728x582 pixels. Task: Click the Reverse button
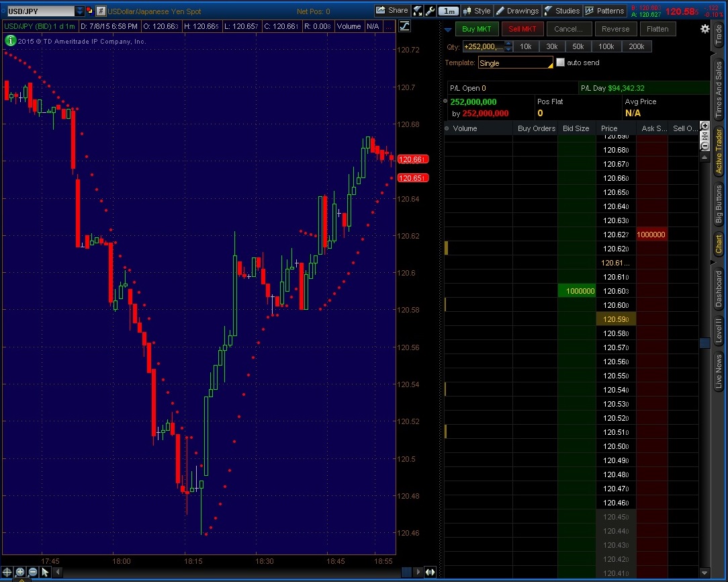pyautogui.click(x=615, y=29)
